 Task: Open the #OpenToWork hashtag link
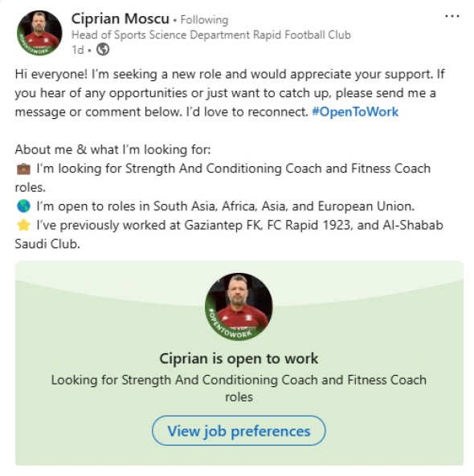(355, 112)
